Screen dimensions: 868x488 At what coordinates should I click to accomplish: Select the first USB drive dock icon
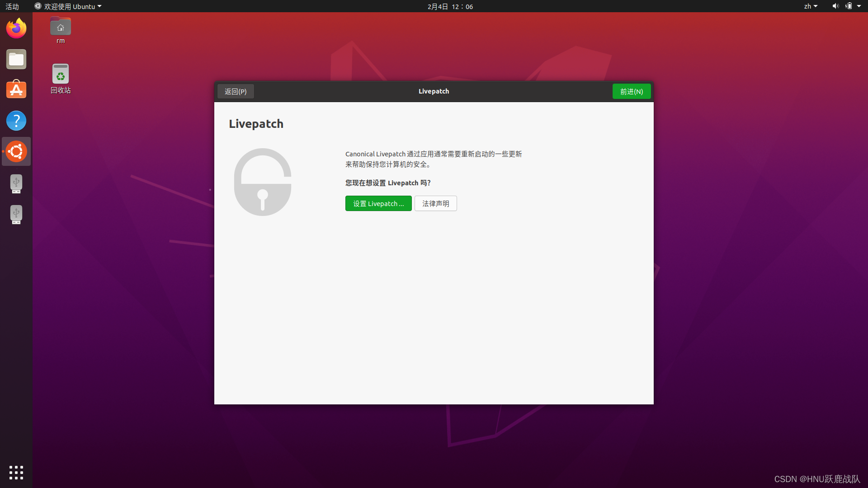point(16,183)
